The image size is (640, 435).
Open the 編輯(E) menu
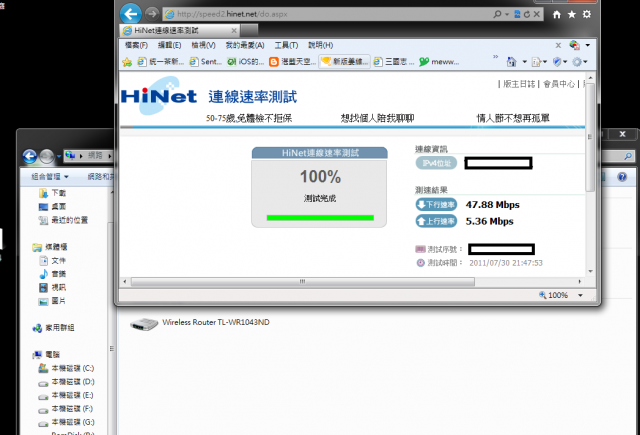point(170,45)
